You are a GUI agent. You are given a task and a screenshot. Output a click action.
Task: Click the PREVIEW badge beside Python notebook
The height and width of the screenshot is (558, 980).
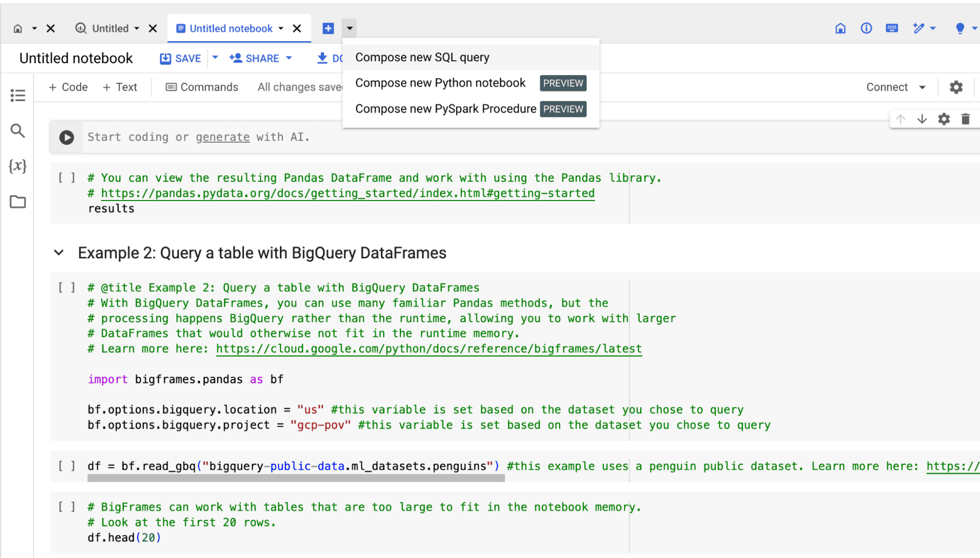[x=563, y=83]
